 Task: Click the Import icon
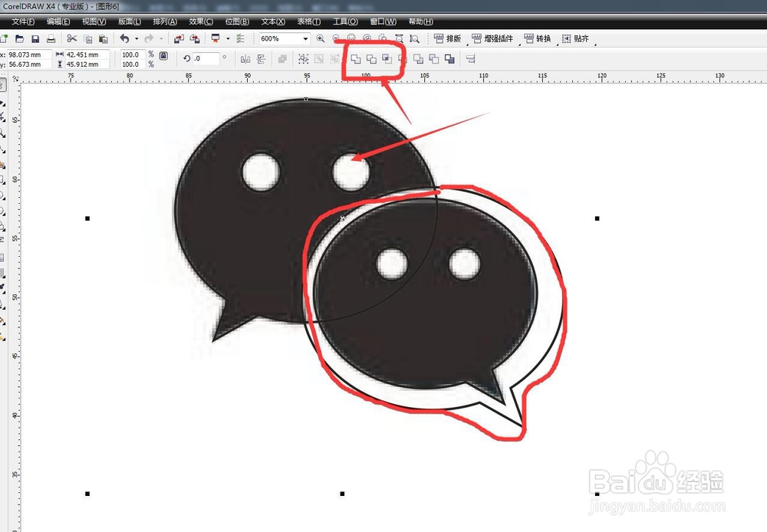point(179,38)
